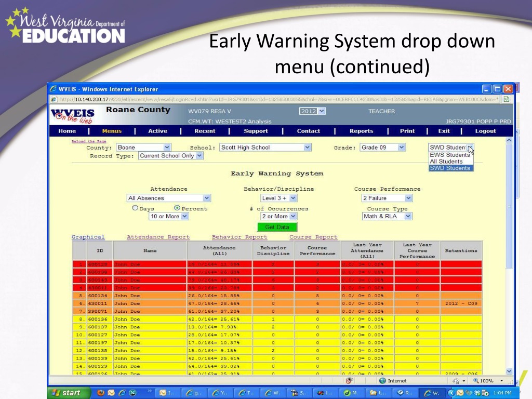The height and width of the screenshot is (399, 532).
Task: Open Contact in the navigation bar
Action: [309, 131]
